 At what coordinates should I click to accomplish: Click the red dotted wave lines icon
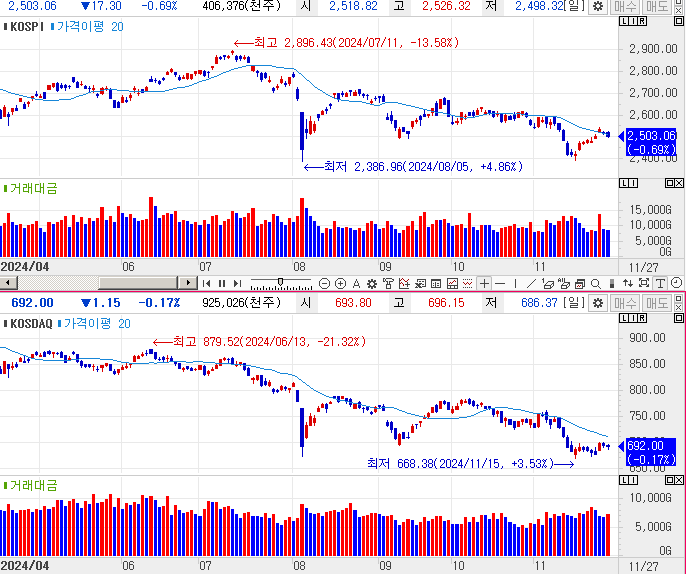(x=468, y=284)
